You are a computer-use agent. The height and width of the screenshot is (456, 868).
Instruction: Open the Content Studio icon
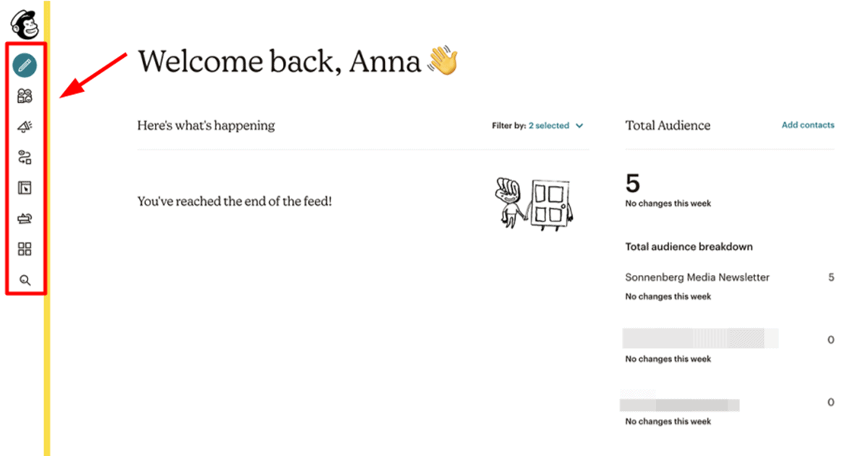(x=25, y=219)
